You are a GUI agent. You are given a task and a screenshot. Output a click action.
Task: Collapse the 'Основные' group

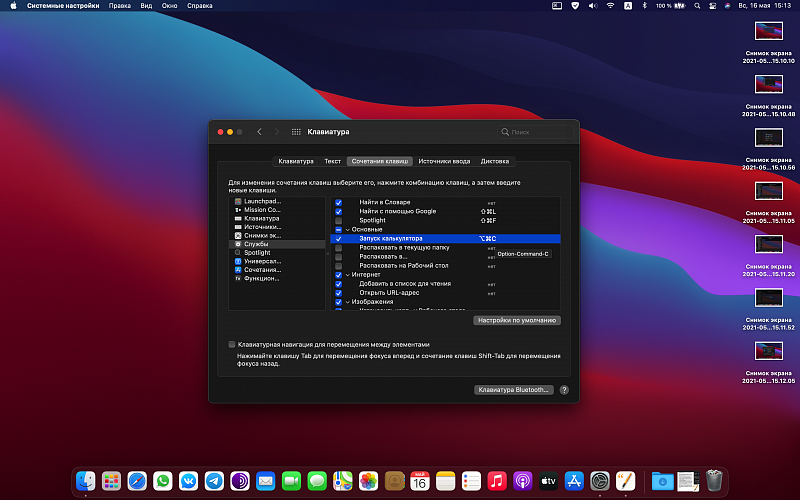(x=347, y=229)
